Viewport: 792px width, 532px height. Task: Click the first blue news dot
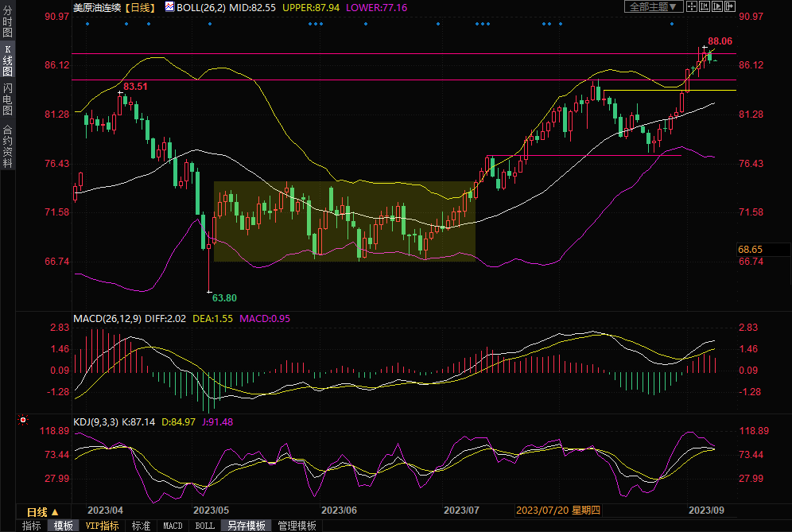click(x=87, y=23)
